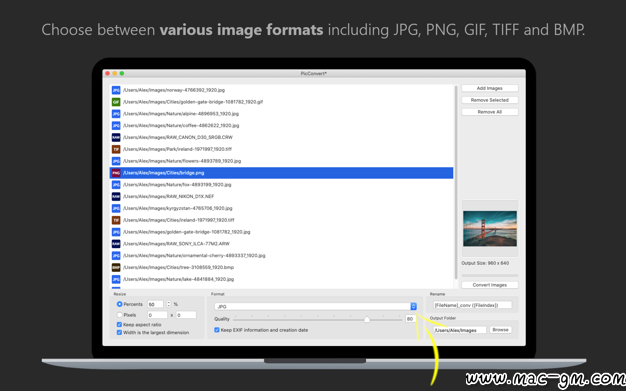The image size is (626, 391).
Task: Click the Remove Selected button
Action: [x=490, y=100]
